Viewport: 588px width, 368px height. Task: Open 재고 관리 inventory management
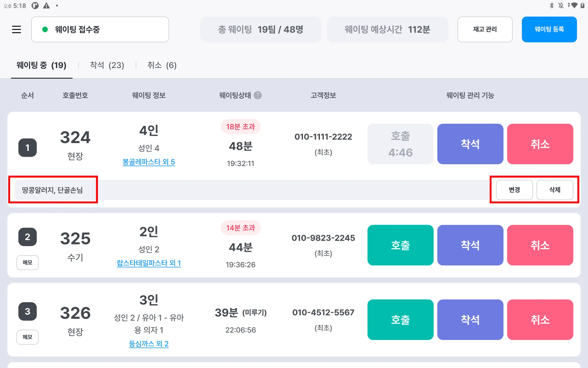pyautogui.click(x=485, y=29)
